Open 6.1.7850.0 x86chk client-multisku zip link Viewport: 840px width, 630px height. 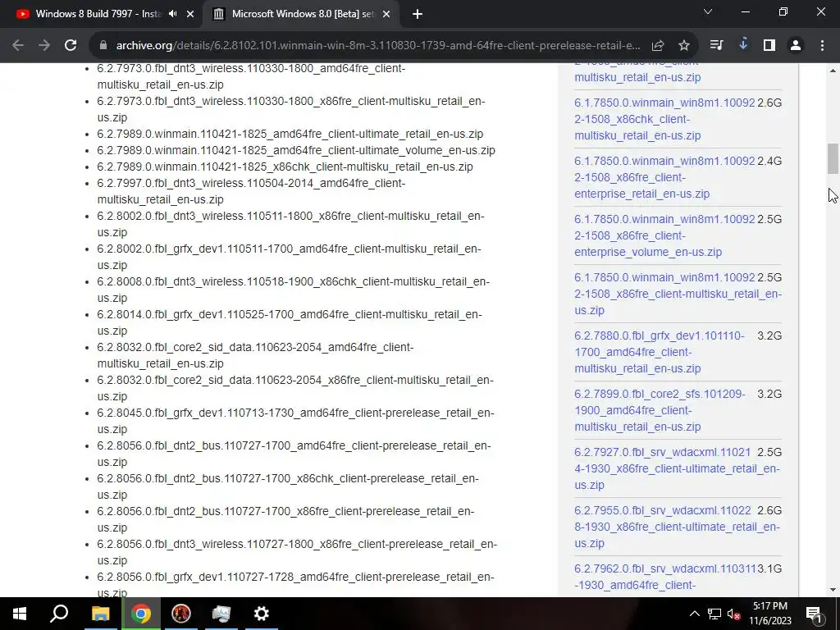[x=664, y=119]
